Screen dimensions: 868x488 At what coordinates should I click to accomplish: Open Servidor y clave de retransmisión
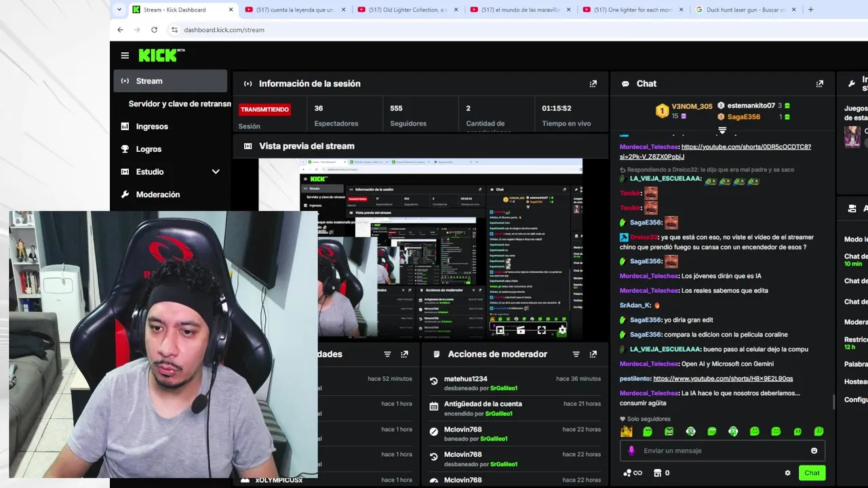coord(180,104)
